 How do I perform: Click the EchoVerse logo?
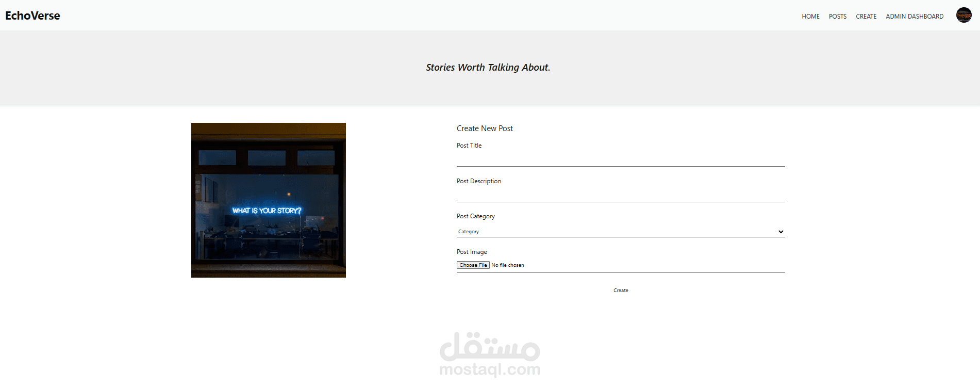(32, 15)
